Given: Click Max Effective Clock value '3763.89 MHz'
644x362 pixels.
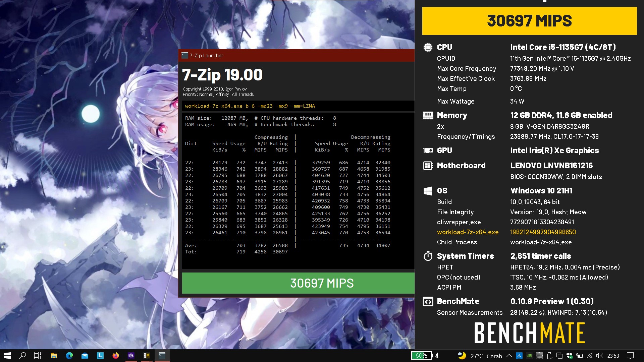Looking at the screenshot, I should tap(528, 78).
